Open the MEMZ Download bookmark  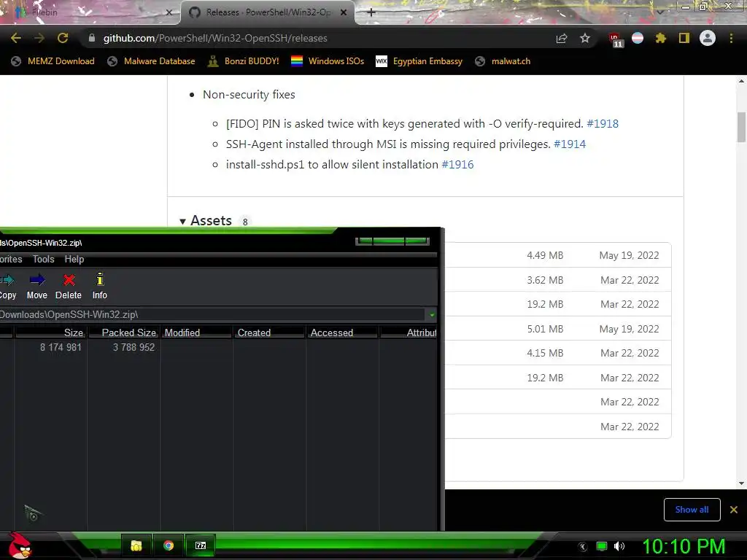coord(53,61)
